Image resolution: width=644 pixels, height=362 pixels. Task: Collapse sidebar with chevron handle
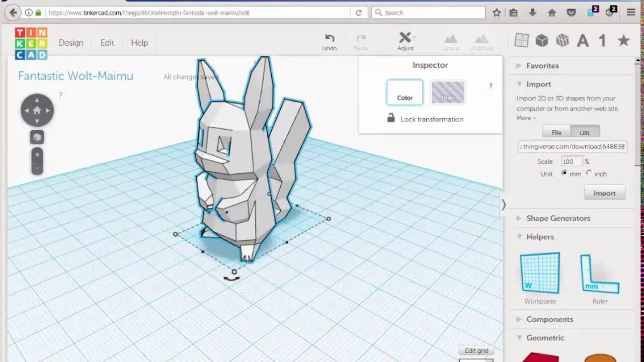[x=504, y=204]
